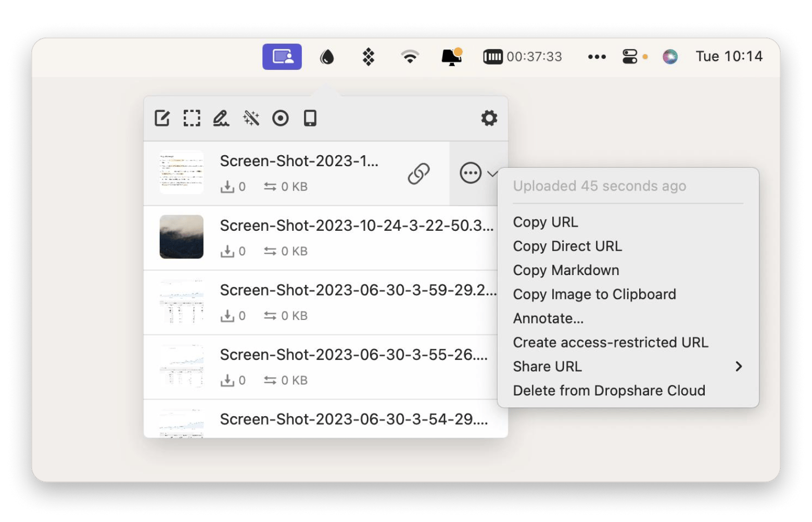Click the pencil annotate tool icon
This screenshot has width=812, height=522.
tap(221, 118)
